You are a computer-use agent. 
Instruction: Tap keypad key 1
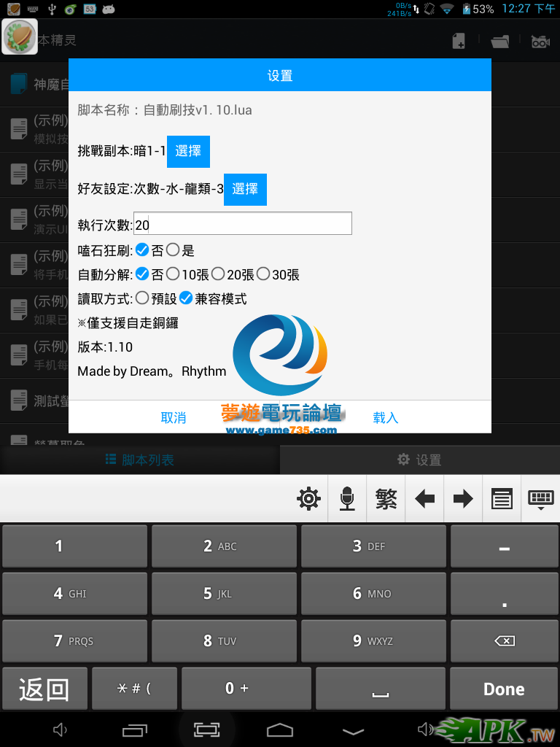click(75, 546)
